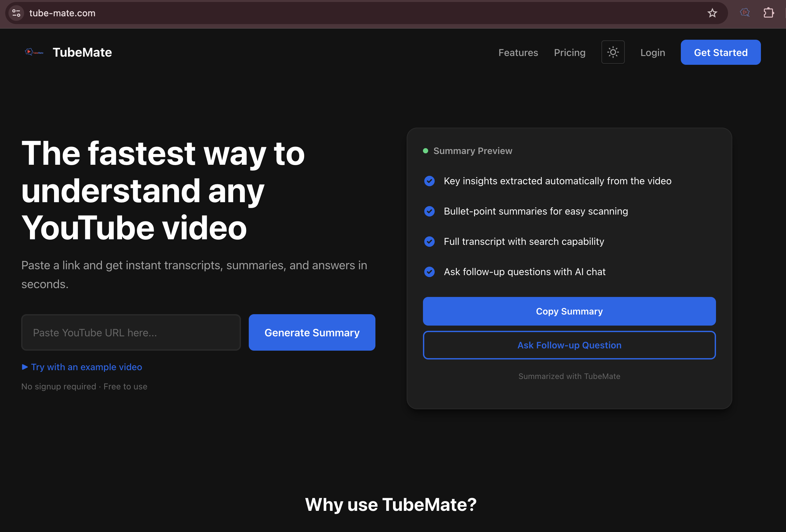Click the 'Paste a link and get instant transcripts' subtitle
This screenshot has width=786, height=532.
[x=194, y=274]
